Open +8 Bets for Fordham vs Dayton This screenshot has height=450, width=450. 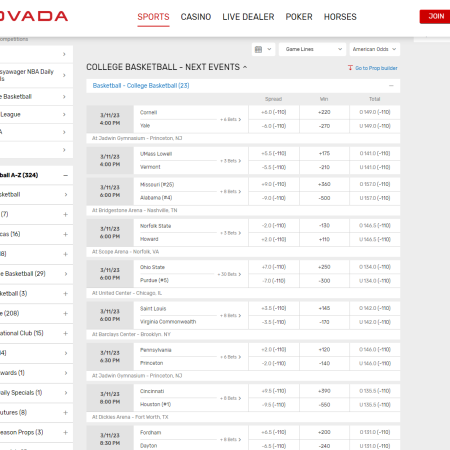coord(230,439)
